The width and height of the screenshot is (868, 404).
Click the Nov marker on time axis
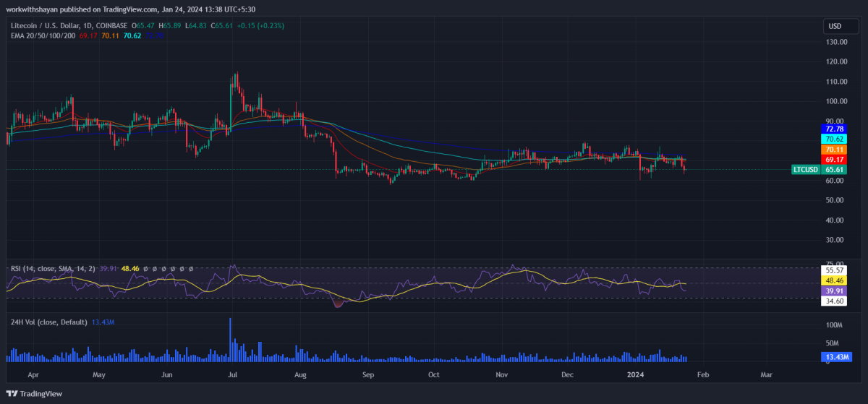point(501,376)
